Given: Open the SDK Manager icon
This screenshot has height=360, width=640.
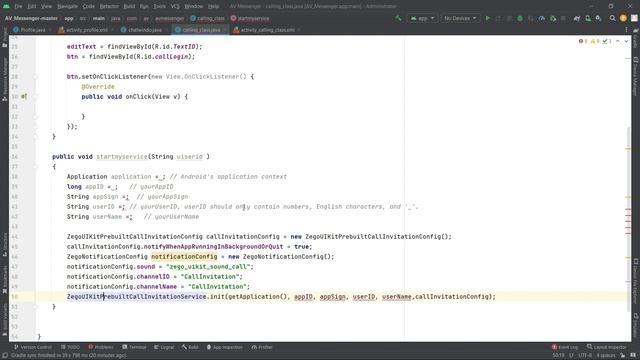Looking at the screenshot, I should click(598, 18).
